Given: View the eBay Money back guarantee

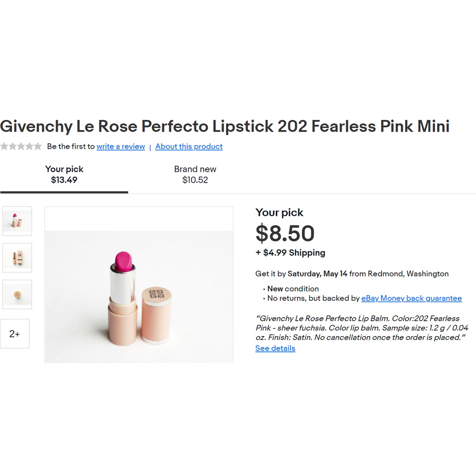Looking at the screenshot, I should click(x=411, y=298).
